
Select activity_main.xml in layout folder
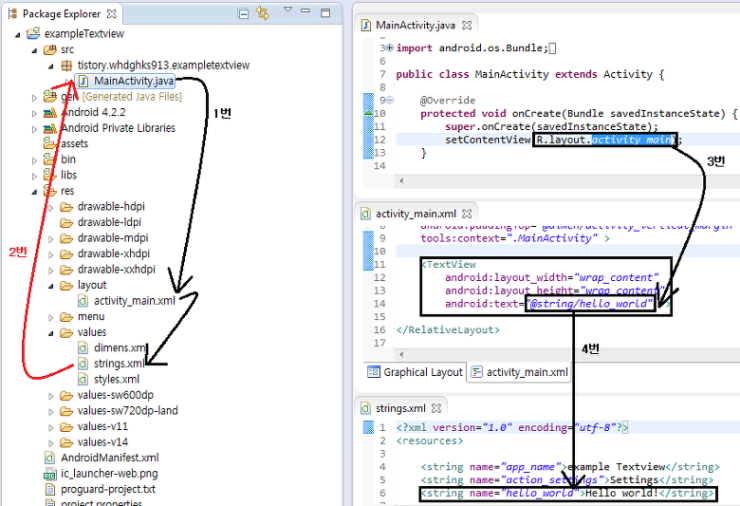(x=135, y=301)
